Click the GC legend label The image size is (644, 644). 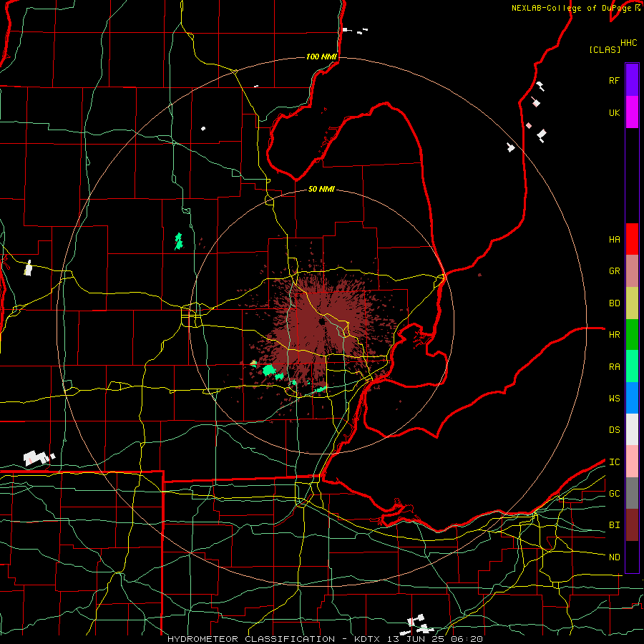[614, 493]
